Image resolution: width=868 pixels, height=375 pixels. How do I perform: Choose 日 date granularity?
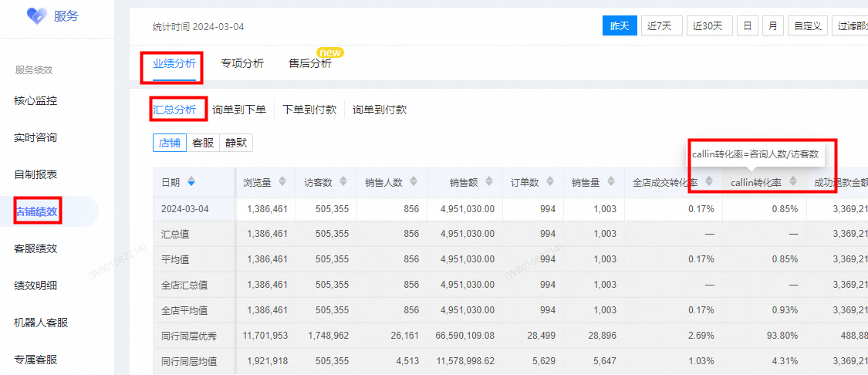748,26
